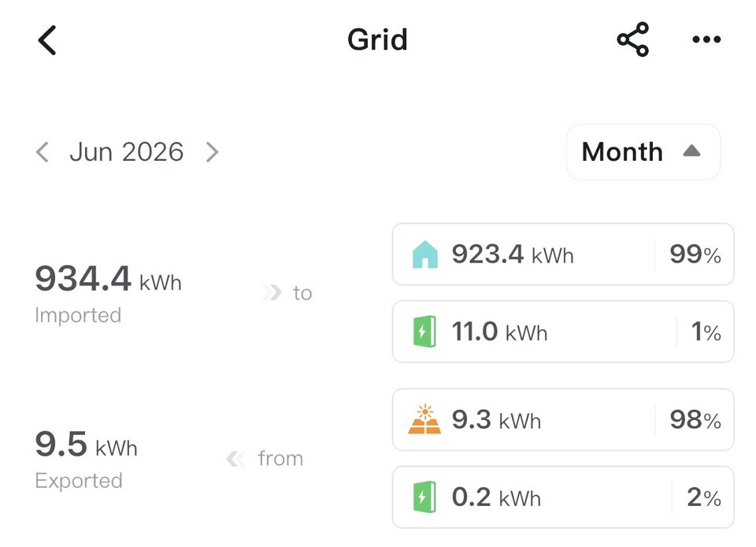Image resolution: width=756 pixels, height=547 pixels.
Task: Tap the double chevron next to 'from'
Action: click(235, 458)
